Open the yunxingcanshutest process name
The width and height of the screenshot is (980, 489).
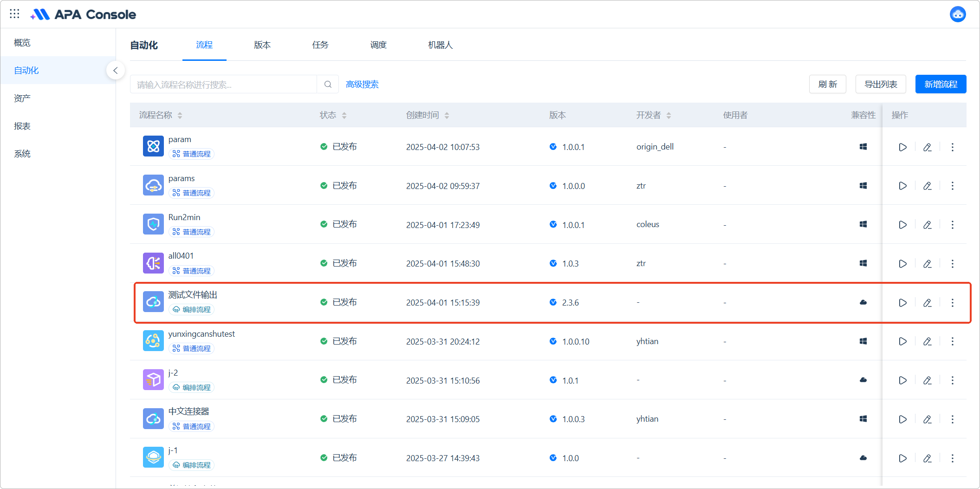point(201,334)
